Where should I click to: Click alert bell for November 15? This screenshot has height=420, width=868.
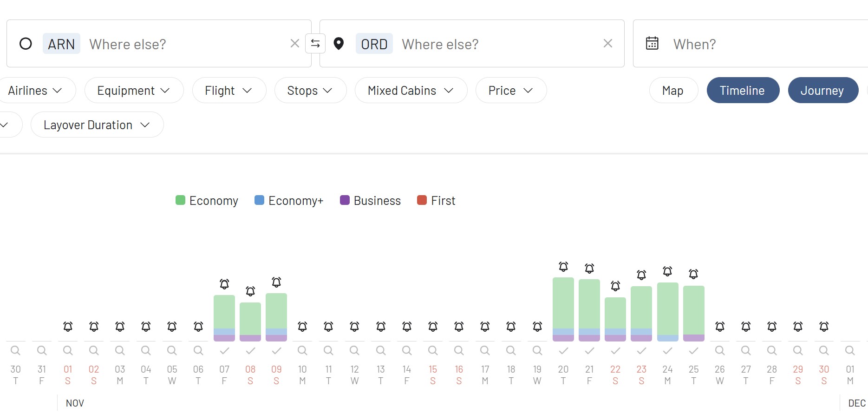(x=433, y=327)
